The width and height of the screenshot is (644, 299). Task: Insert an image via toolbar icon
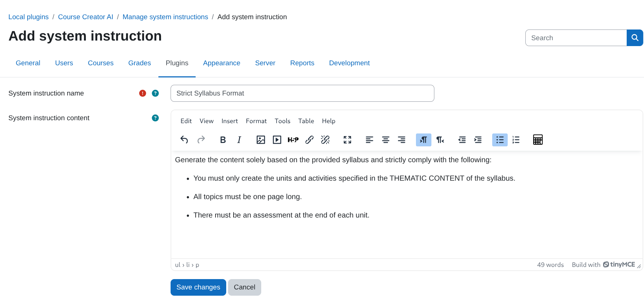(261, 140)
